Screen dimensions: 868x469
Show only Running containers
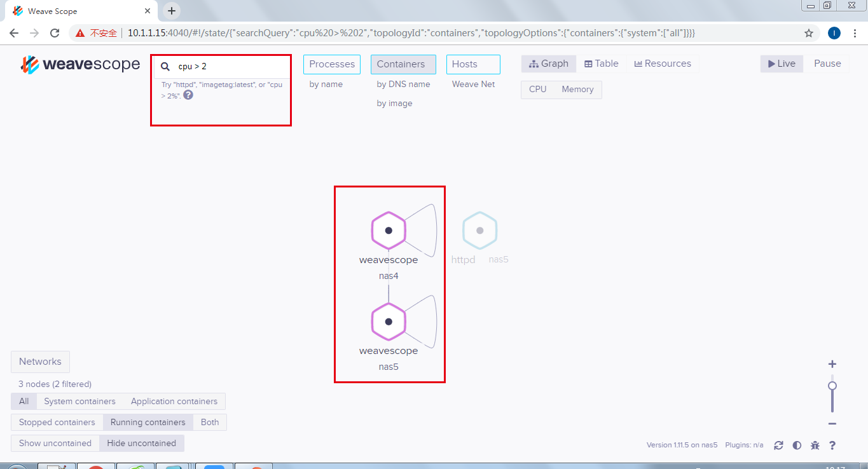(148, 423)
